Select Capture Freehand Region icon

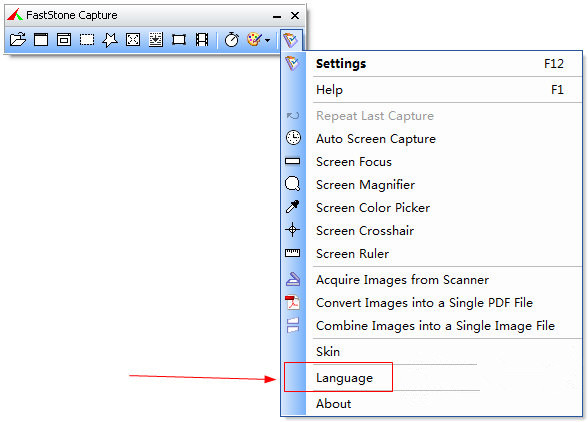coord(110,39)
